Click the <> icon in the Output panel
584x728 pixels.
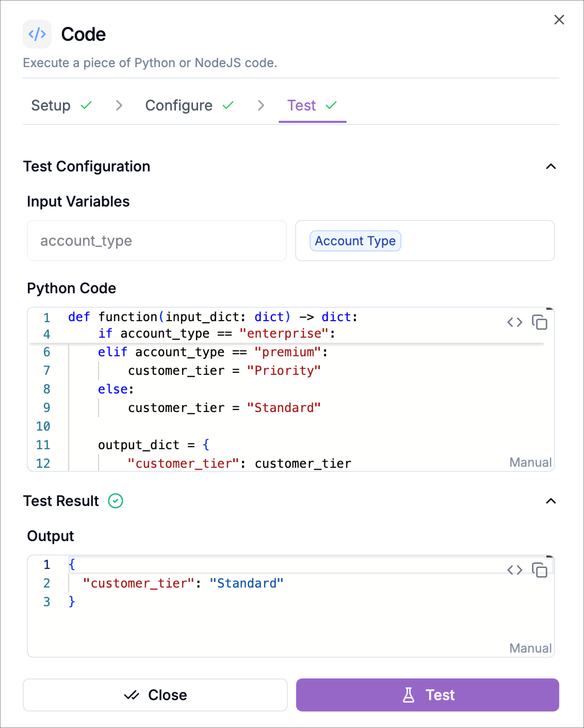click(x=515, y=571)
